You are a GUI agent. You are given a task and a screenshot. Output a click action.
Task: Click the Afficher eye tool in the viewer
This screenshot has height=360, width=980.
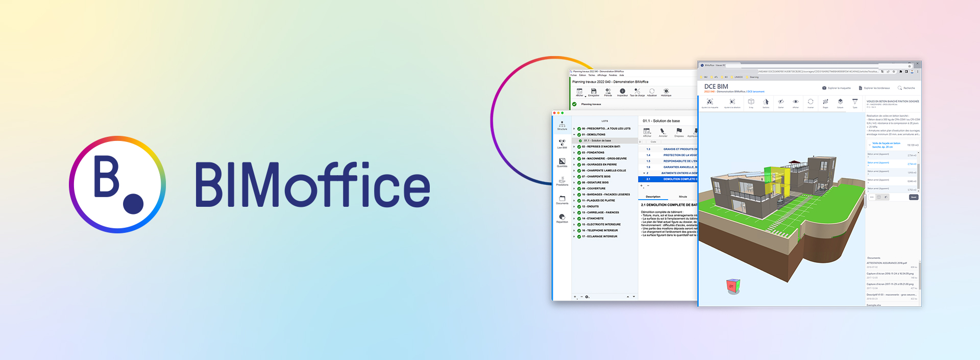795,103
